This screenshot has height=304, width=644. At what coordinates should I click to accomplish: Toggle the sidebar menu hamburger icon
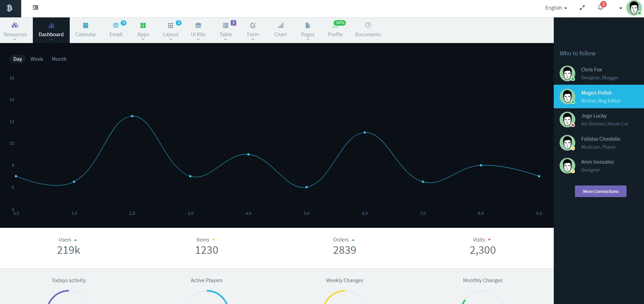tap(36, 7)
